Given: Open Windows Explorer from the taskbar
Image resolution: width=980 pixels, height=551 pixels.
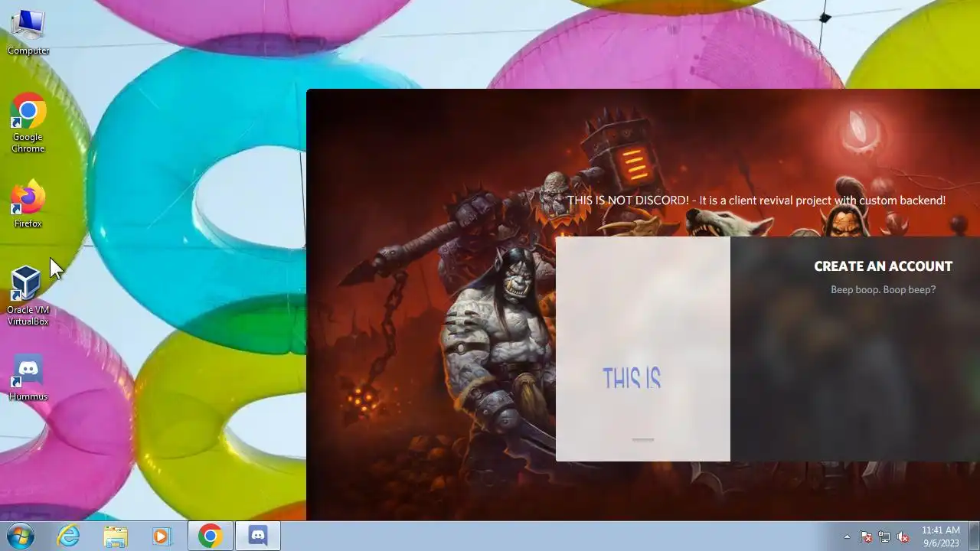Looking at the screenshot, I should 116,536.
